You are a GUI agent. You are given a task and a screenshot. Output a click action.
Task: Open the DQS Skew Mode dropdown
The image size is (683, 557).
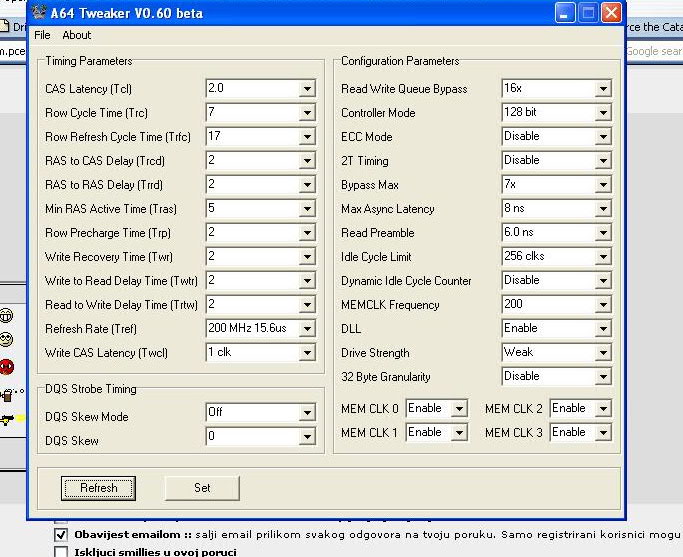pyautogui.click(x=306, y=413)
